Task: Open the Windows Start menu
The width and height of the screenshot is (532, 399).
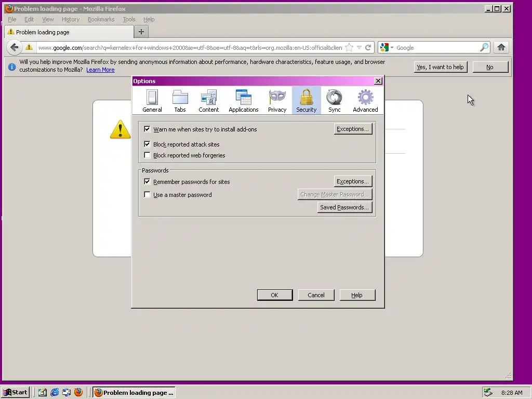Action: tap(15, 392)
